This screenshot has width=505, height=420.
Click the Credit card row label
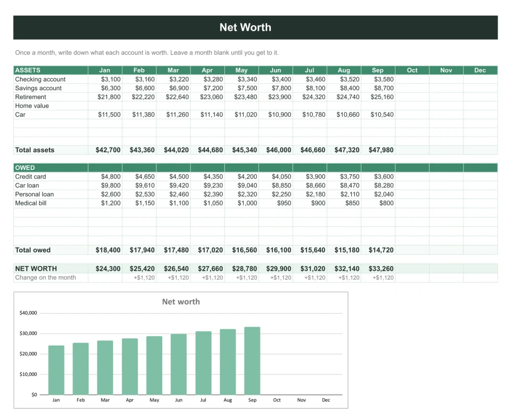click(31, 176)
